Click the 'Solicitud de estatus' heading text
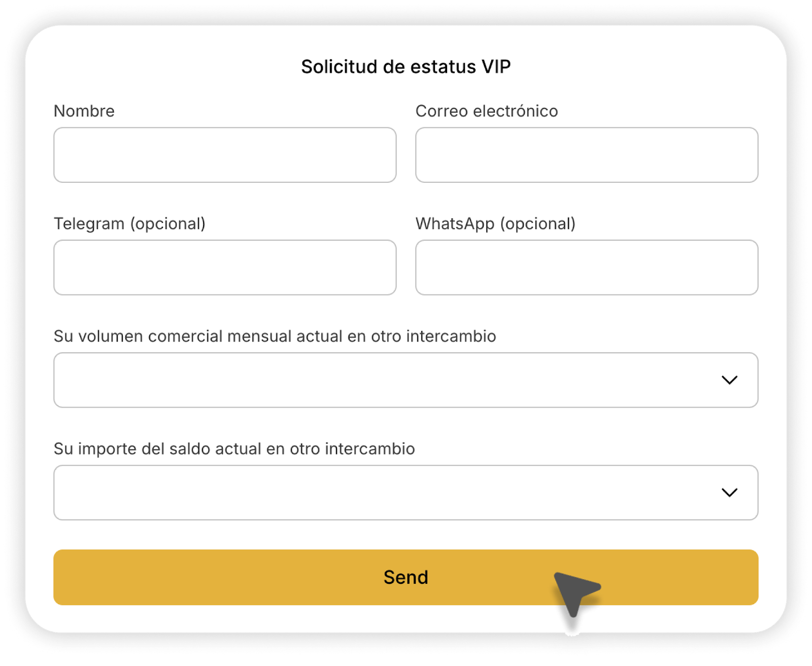The height and width of the screenshot is (666, 812). tap(388, 66)
